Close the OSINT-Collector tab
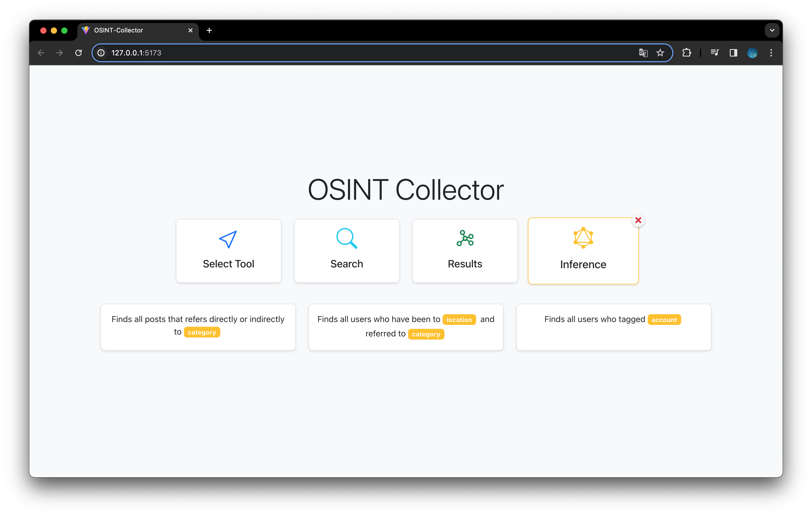812x516 pixels. click(190, 30)
